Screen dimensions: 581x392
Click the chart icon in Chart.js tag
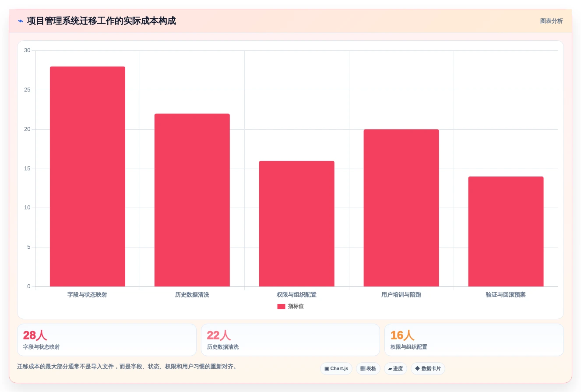click(327, 369)
